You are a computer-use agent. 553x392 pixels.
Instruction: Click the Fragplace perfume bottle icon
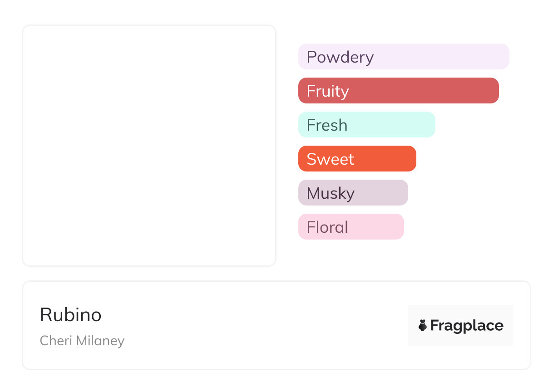click(423, 325)
